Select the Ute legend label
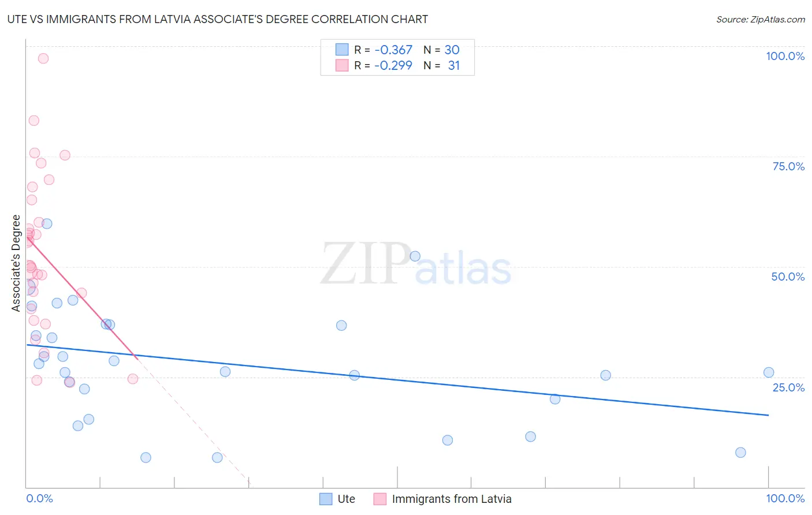The width and height of the screenshot is (812, 515). click(x=346, y=499)
